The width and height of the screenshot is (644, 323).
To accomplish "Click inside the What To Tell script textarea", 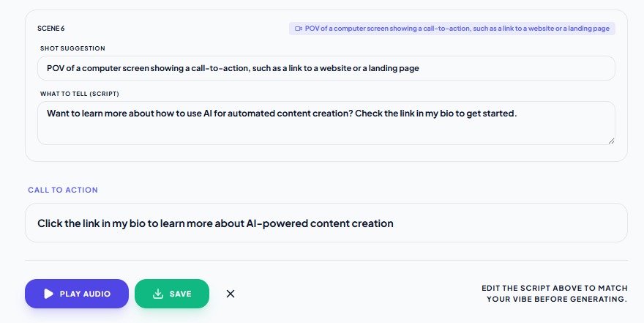I will (x=326, y=128).
